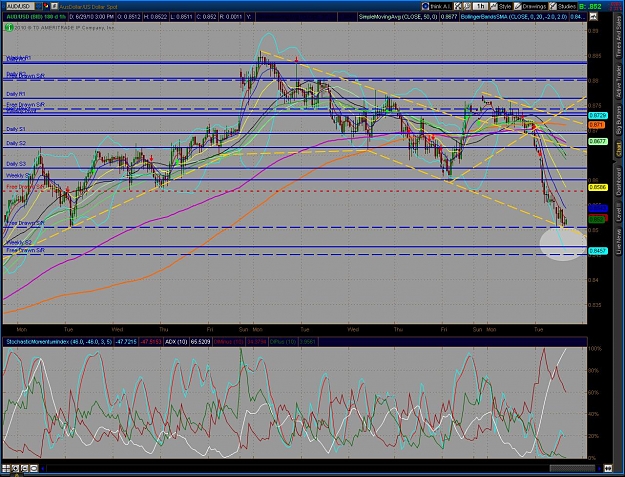Screen dimensions: 625x477
Task: Click the icon left of the 1h button
Action: [x=467, y=6]
